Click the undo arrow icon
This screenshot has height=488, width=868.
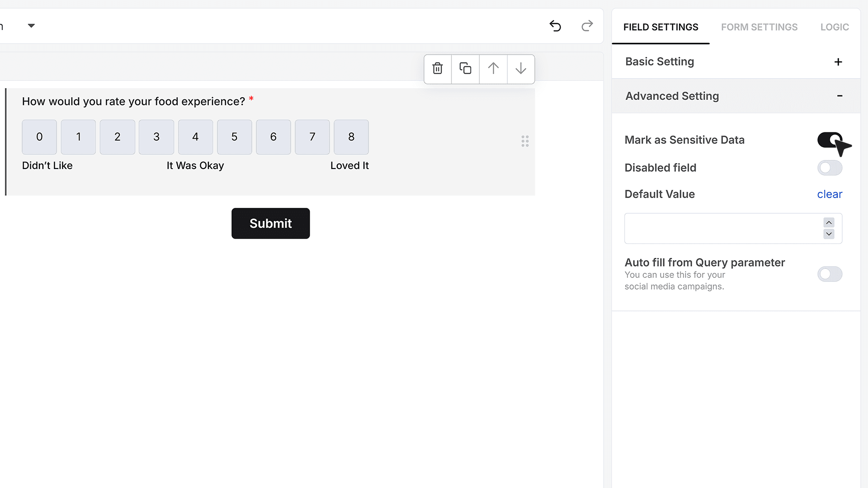click(555, 26)
